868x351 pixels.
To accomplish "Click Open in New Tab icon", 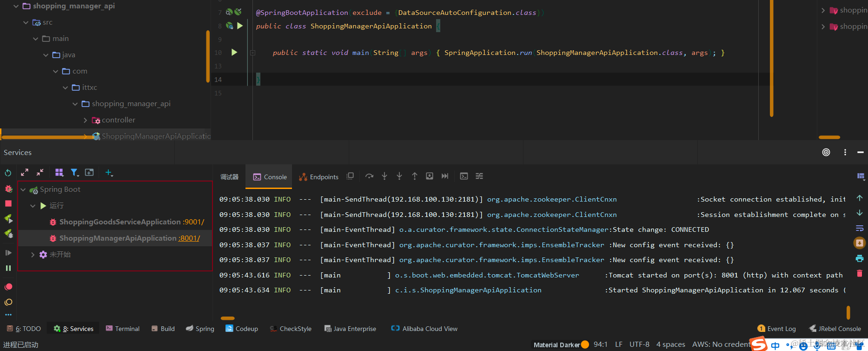I will click(x=89, y=172).
